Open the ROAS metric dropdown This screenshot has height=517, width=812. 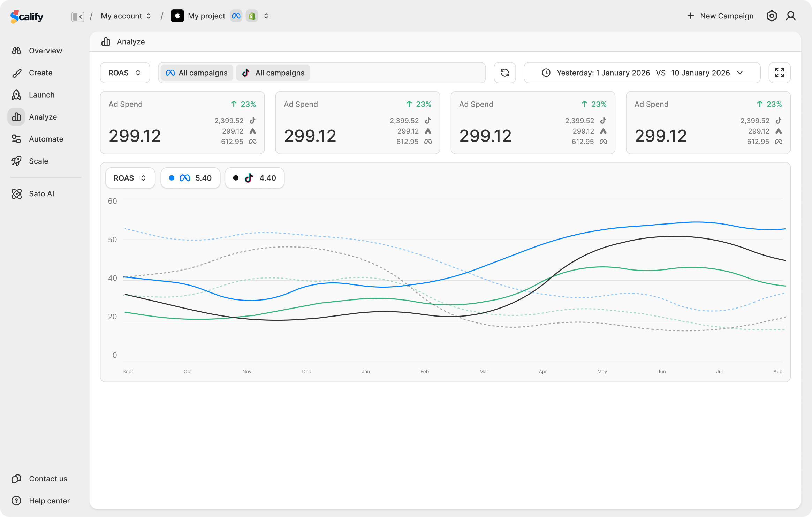tap(125, 73)
